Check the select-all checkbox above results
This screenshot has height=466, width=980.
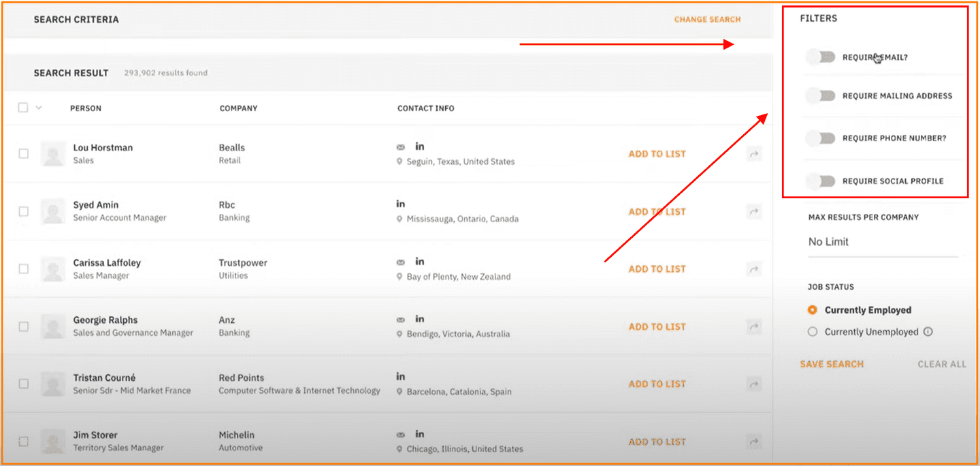tap(23, 108)
